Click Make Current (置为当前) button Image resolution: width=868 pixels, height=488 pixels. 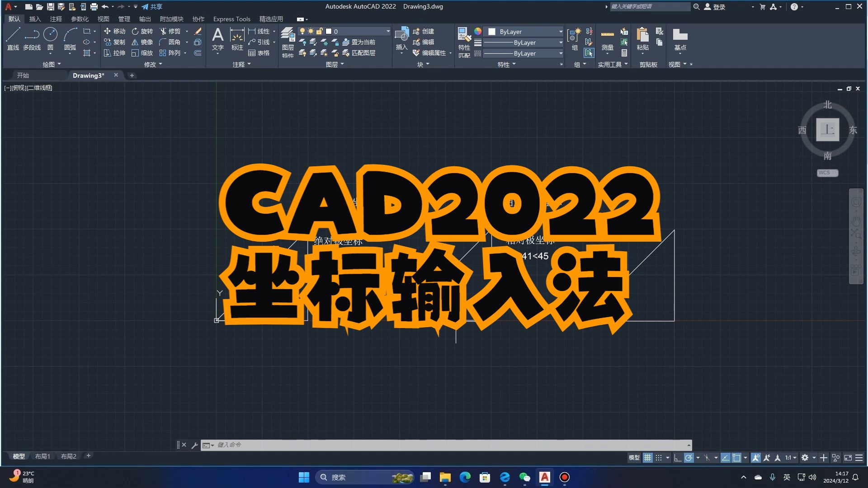click(359, 42)
